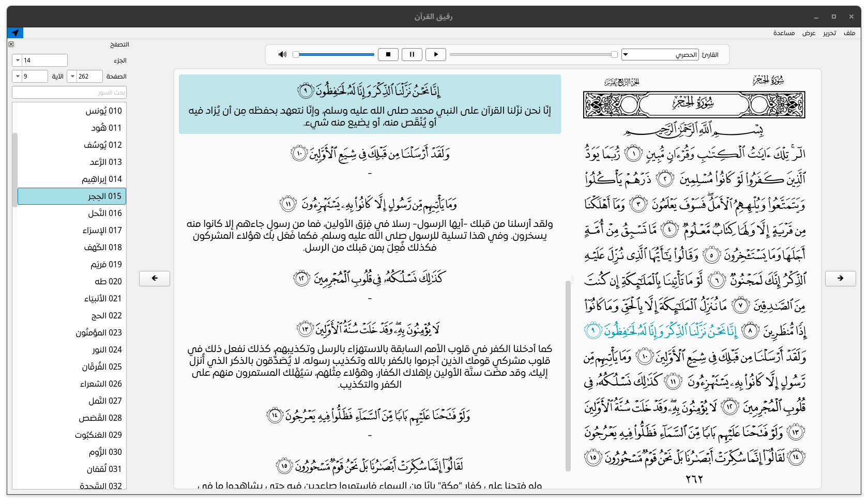Click the volume slider
868x503 pixels.
[333, 54]
